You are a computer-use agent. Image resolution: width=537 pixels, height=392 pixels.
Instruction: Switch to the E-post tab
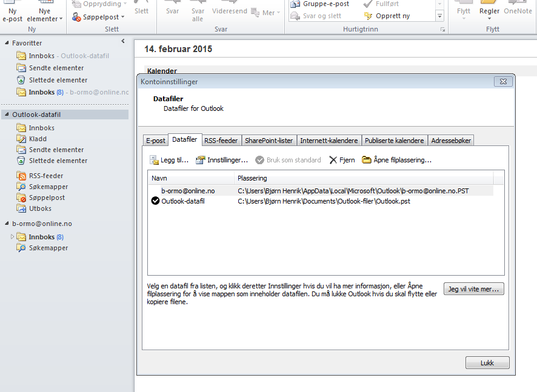156,141
